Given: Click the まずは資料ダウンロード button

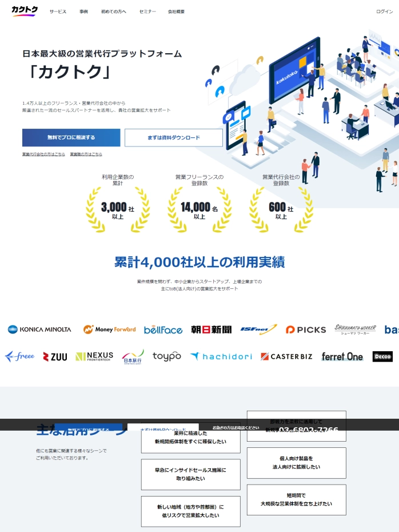Looking at the screenshot, I should 174,137.
